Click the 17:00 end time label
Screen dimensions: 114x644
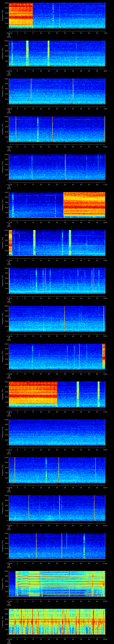105,412
